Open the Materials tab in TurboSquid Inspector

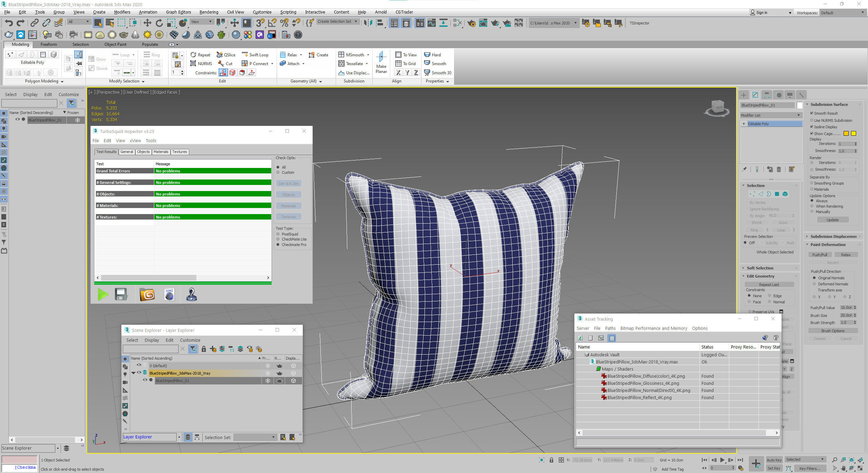161,152
